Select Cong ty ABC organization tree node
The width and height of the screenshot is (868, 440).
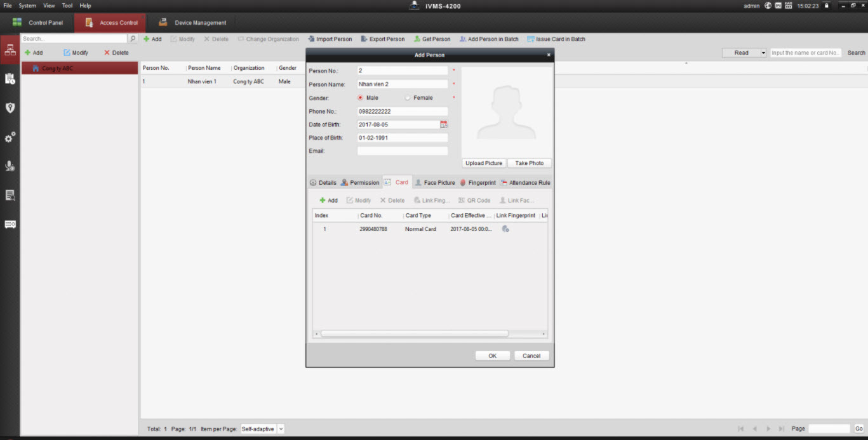coord(57,69)
